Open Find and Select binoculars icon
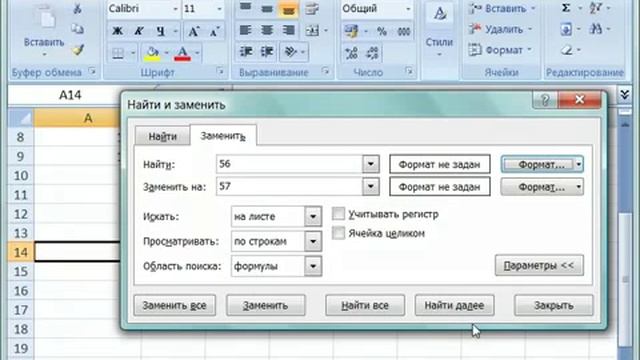Image resolution: width=640 pixels, height=360 pixels. pos(596,29)
